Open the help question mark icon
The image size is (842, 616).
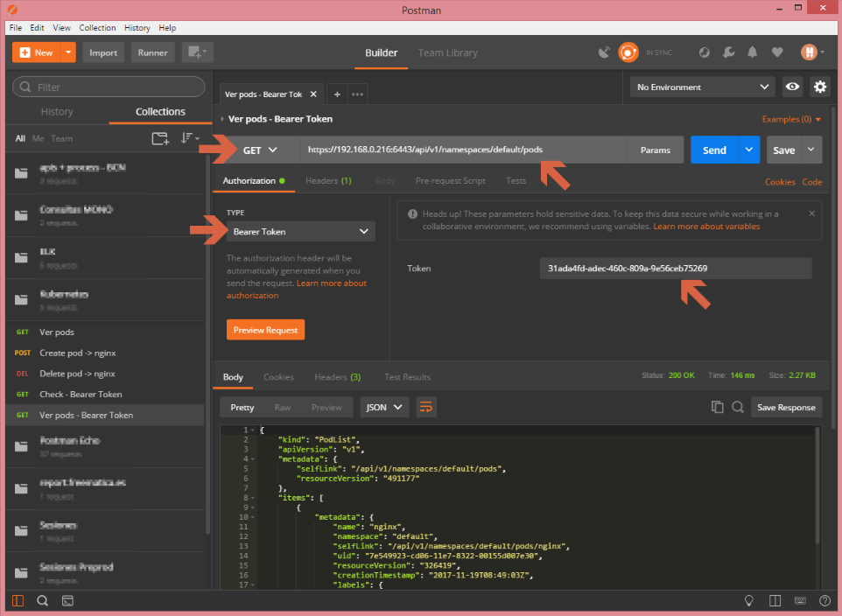pos(824,600)
